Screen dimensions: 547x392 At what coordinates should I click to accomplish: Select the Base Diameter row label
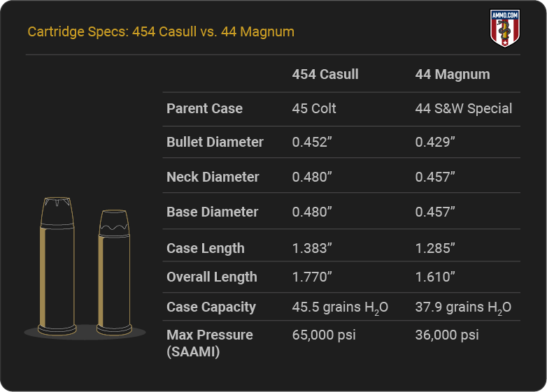pos(213,212)
